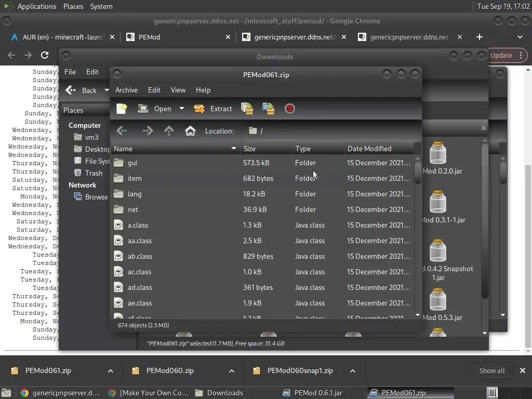
Task: Click Show all downloads
Action: [491, 371]
